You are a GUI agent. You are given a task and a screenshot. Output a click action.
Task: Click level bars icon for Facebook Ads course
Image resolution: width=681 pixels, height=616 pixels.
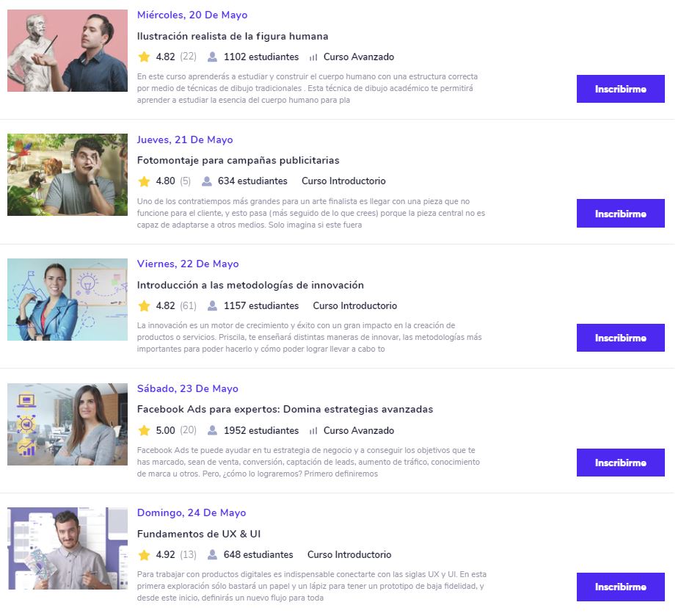(x=313, y=431)
